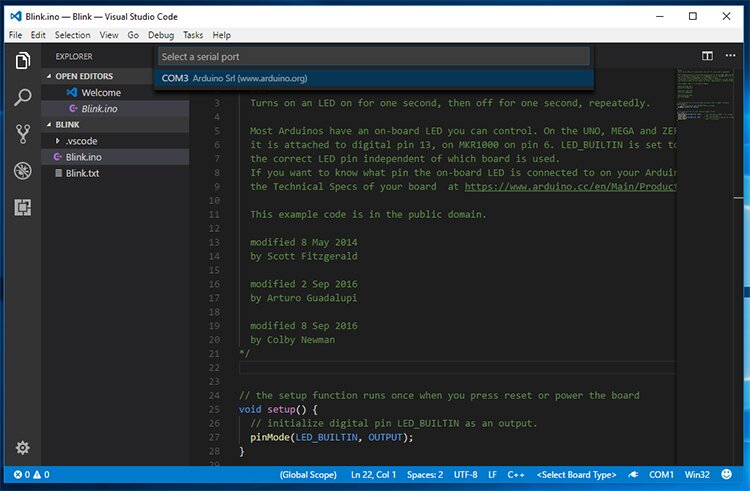
Task: Click the serial port plug icon in status bar
Action: 633,474
